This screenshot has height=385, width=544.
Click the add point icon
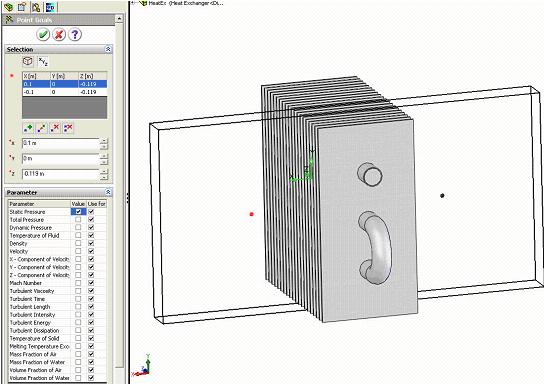tap(28, 128)
